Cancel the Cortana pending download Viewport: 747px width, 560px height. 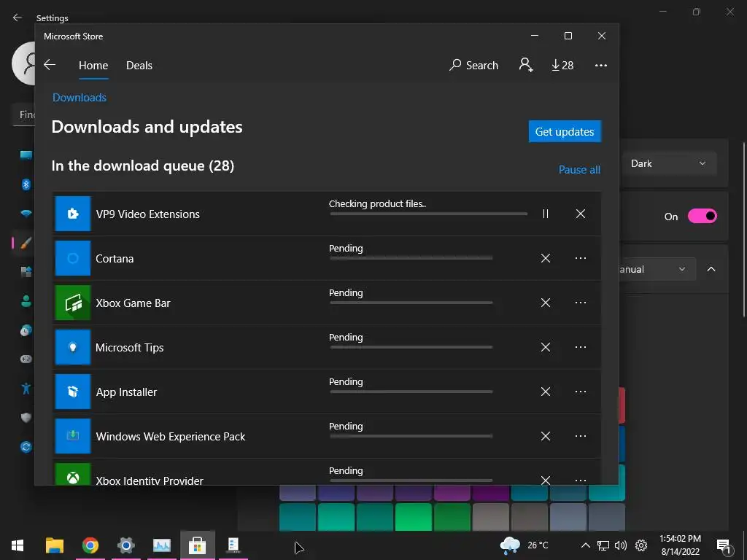(x=546, y=258)
